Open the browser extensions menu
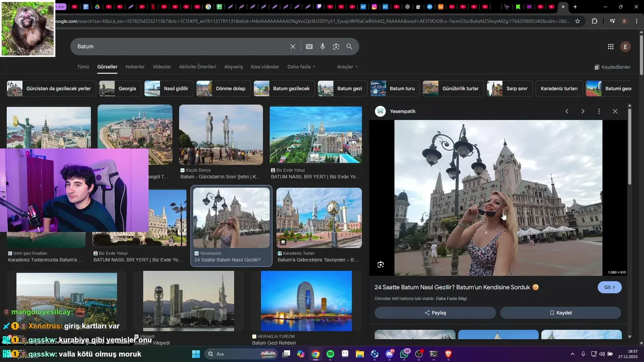644x362 pixels. [x=595, y=21]
